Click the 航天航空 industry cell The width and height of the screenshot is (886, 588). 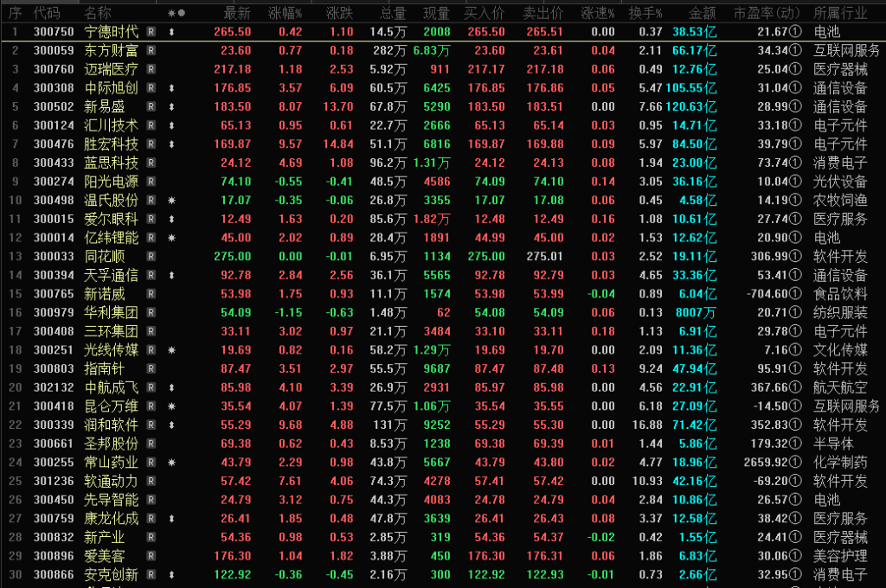[840, 387]
